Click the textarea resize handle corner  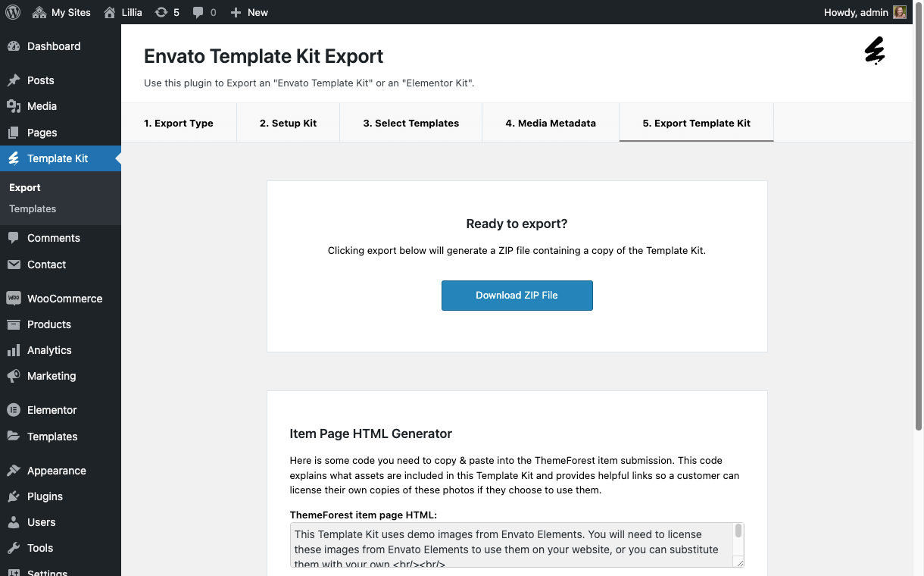click(738, 562)
